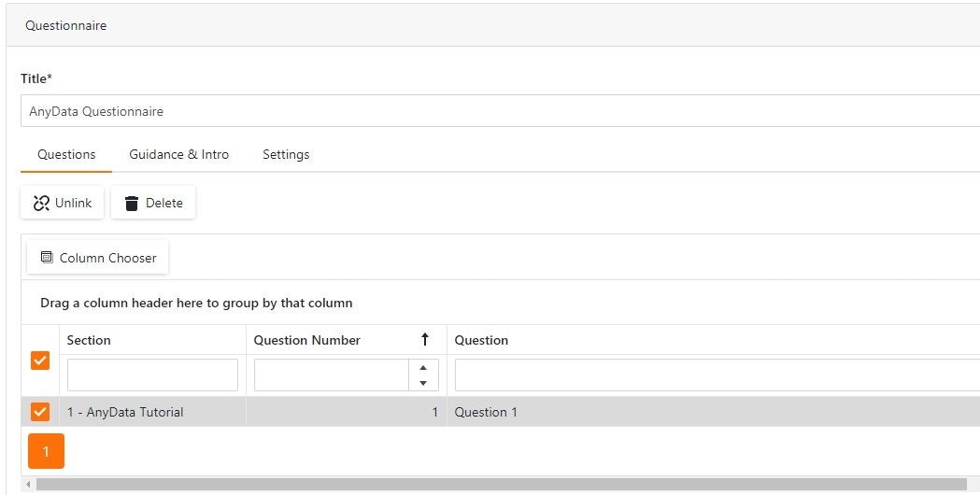
Task: Click the ascending sort arrow on Question Number
Action: tap(425, 340)
